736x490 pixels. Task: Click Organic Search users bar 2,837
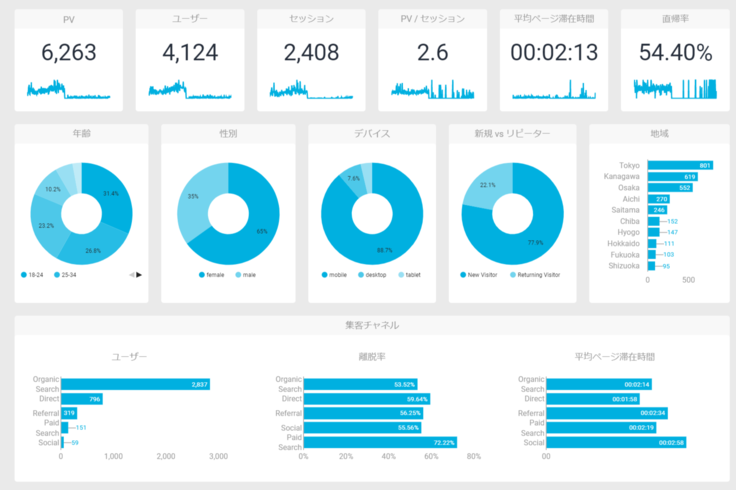click(135, 384)
